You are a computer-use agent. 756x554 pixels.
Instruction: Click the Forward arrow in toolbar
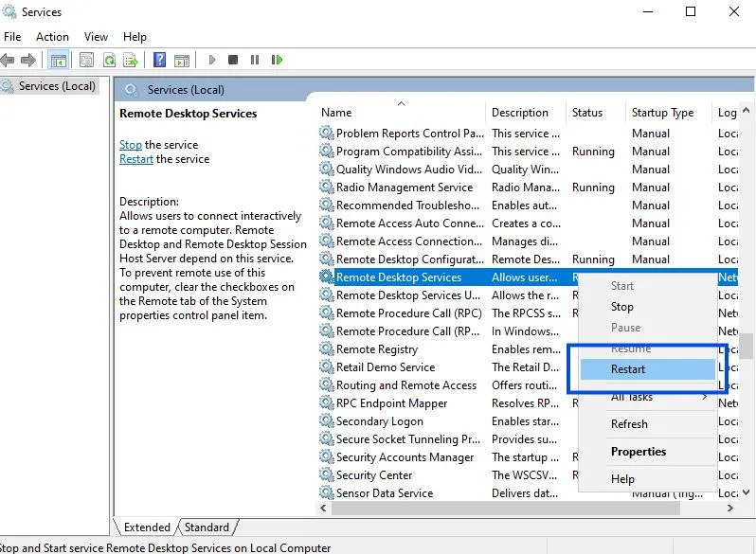[28, 60]
